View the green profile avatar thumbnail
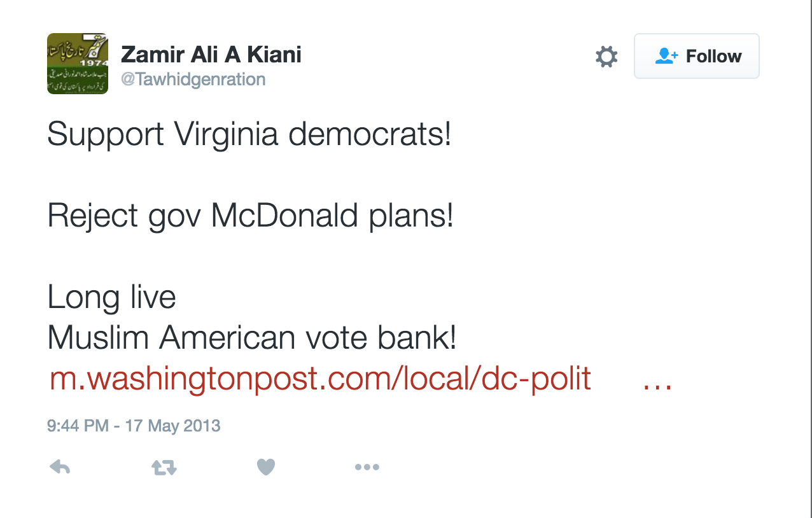This screenshot has height=518, width=812. 78,64
